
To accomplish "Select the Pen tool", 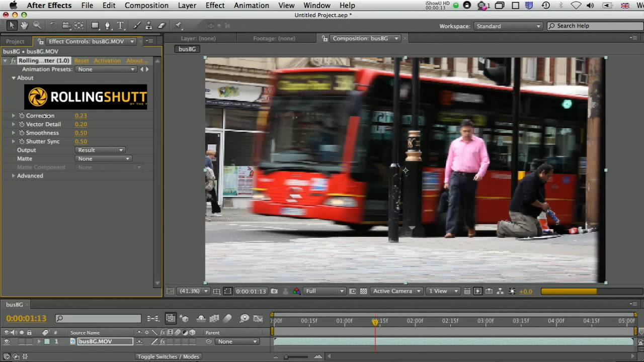I will click(107, 25).
